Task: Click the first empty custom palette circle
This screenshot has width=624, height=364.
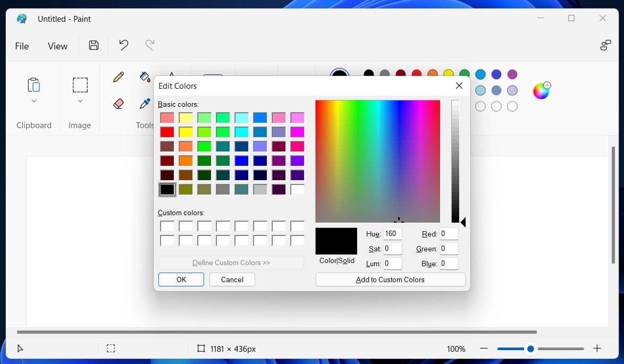Action: click(x=480, y=106)
